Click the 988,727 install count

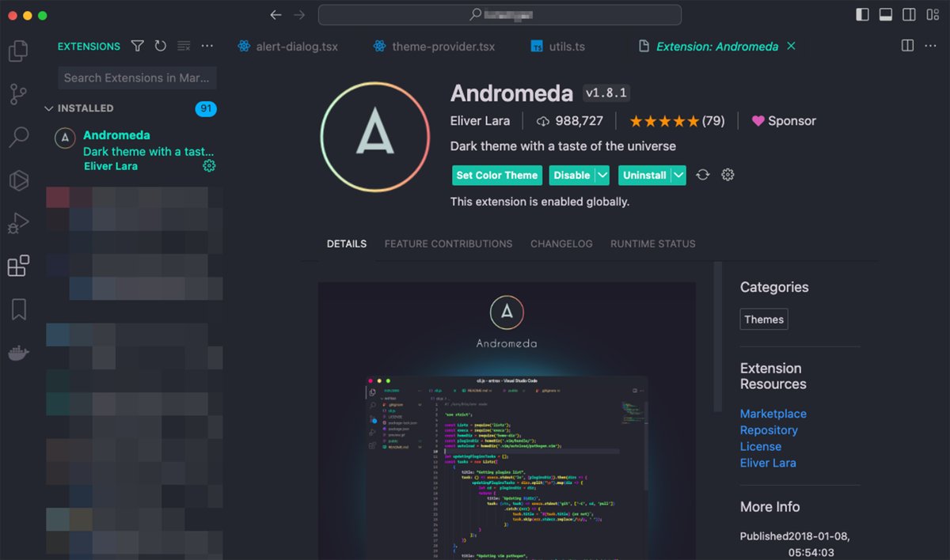click(x=569, y=121)
